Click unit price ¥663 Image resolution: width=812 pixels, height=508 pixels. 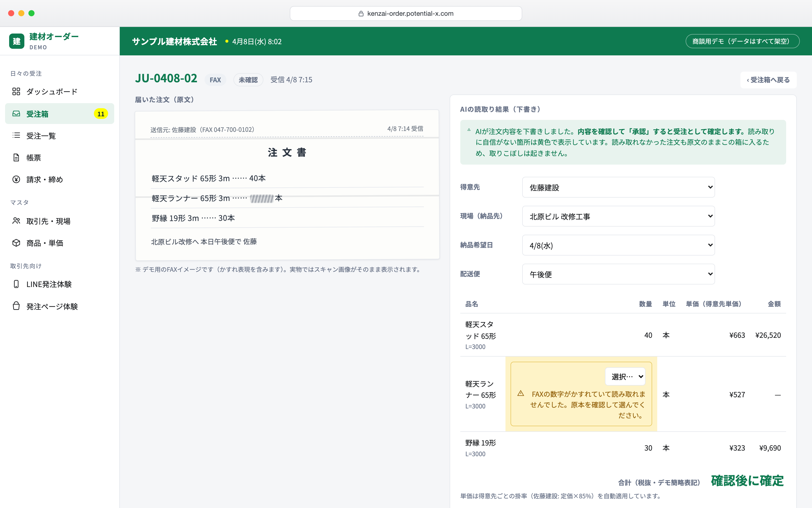(737, 335)
